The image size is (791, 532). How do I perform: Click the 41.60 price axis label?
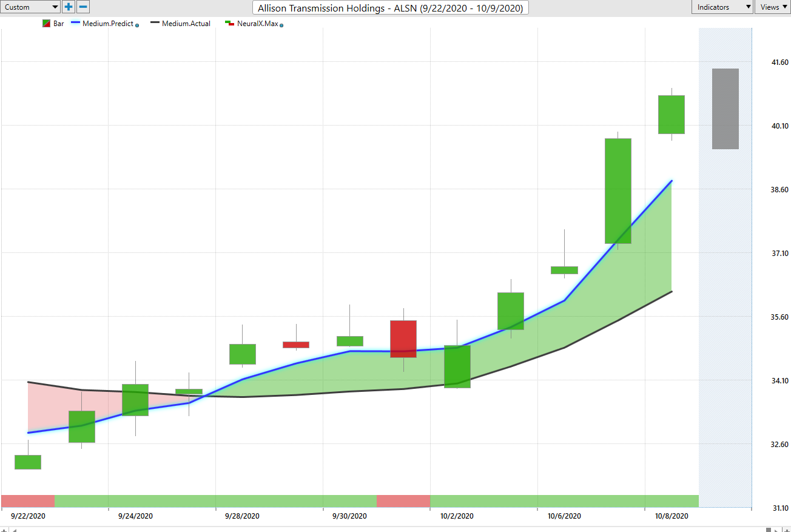pos(779,62)
